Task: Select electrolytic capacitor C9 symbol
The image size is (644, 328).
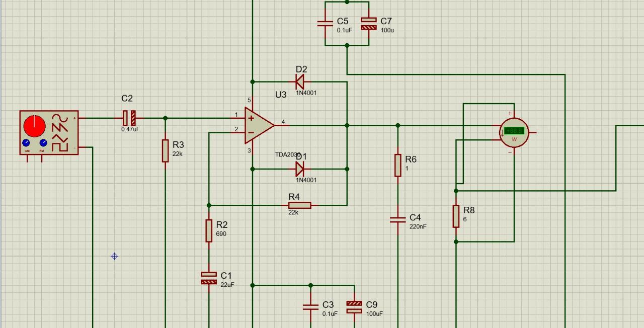Action: click(x=354, y=307)
